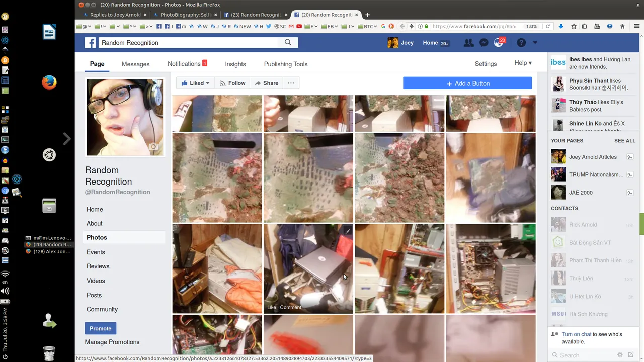The height and width of the screenshot is (362, 644).
Task: Switch to the Messages tab
Action: [x=136, y=64]
